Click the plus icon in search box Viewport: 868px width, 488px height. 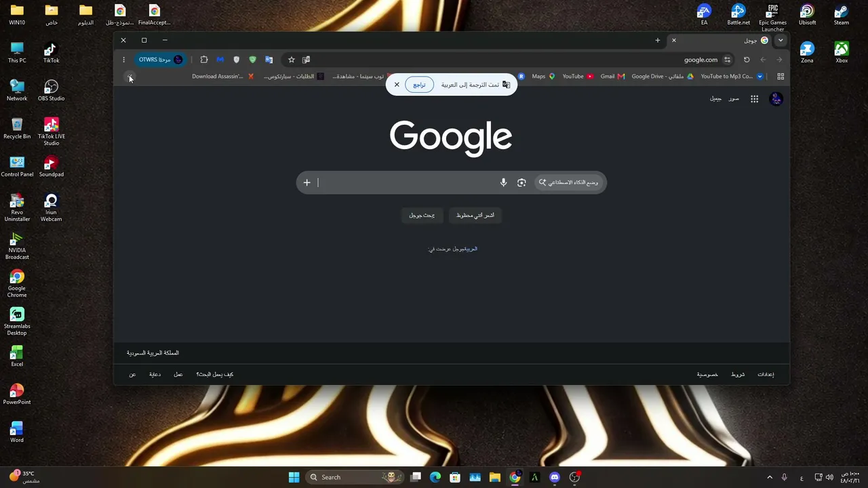[307, 182]
